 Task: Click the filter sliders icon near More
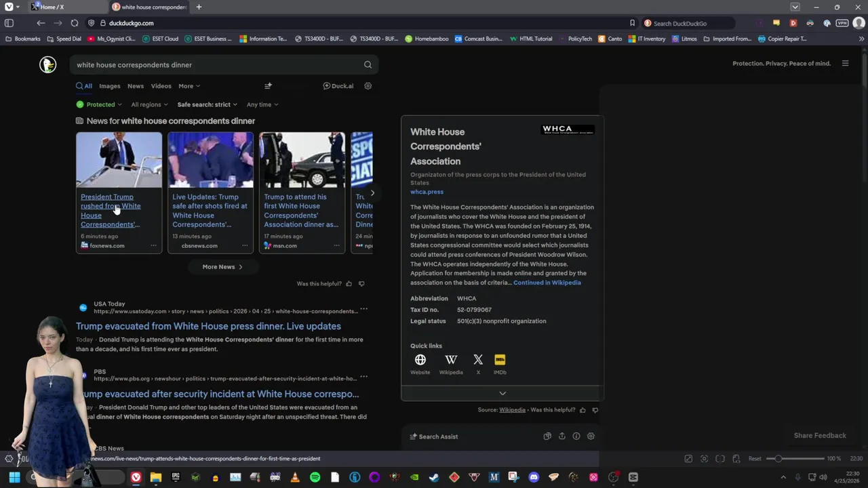(268, 86)
